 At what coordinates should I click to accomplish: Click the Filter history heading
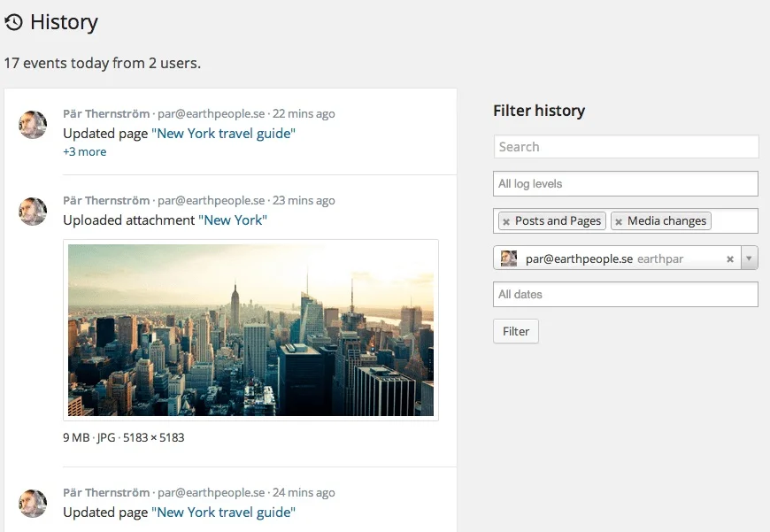539,111
